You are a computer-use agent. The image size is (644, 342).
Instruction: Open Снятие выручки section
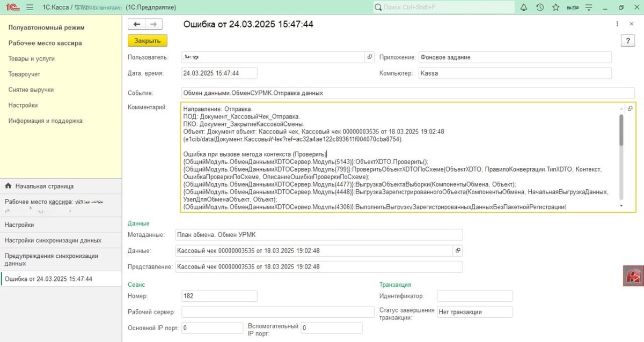click(x=31, y=90)
